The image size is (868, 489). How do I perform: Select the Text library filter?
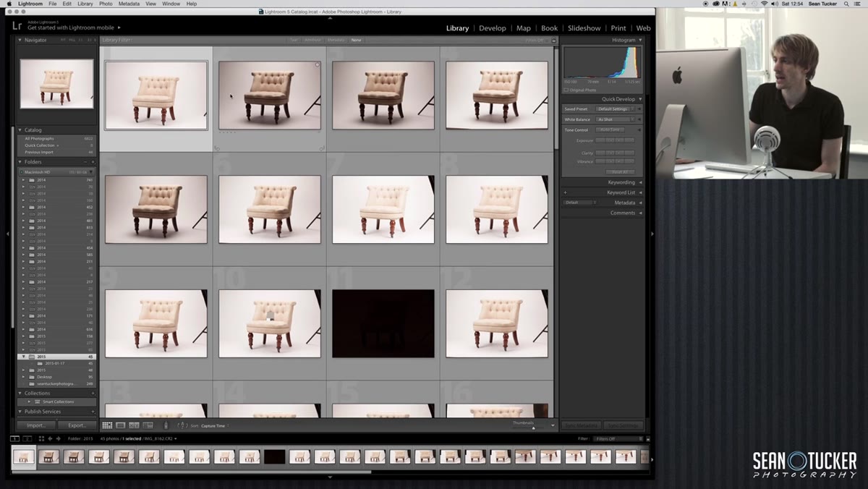tap(294, 40)
